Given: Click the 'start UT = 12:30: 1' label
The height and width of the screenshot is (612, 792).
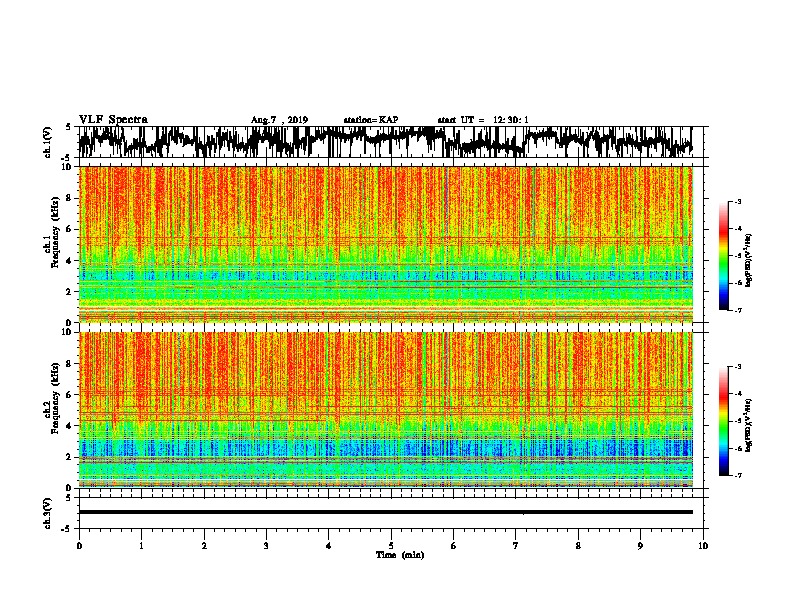Looking at the screenshot, I should (x=483, y=120).
